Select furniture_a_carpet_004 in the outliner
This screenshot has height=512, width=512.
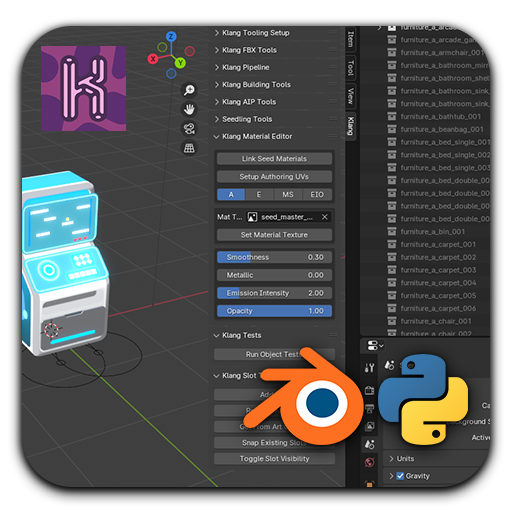pyautogui.click(x=438, y=283)
